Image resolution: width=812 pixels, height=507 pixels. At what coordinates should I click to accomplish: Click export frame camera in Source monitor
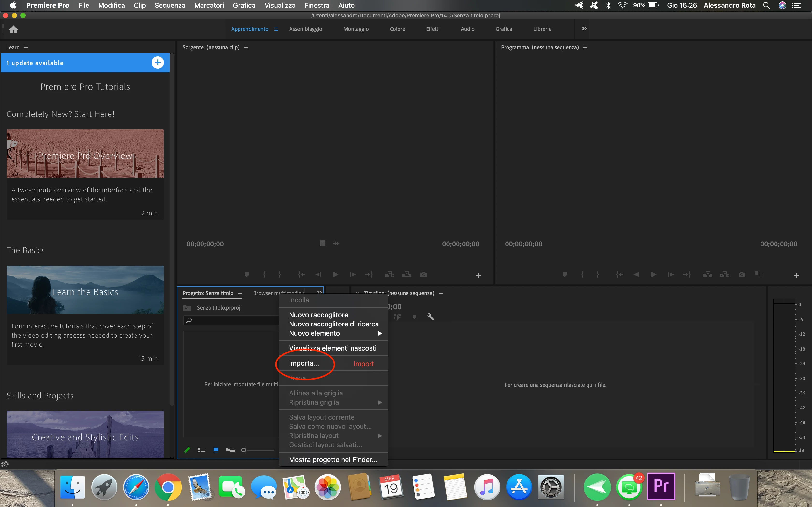(424, 275)
